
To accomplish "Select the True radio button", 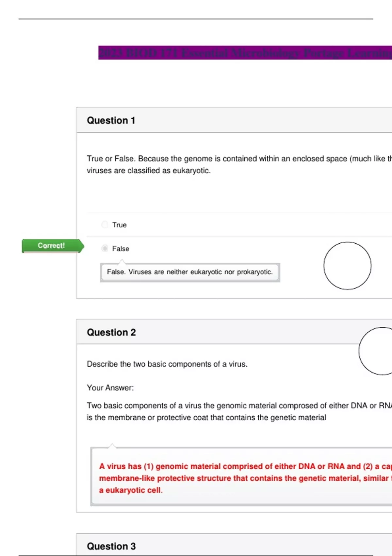I will [x=105, y=225].
